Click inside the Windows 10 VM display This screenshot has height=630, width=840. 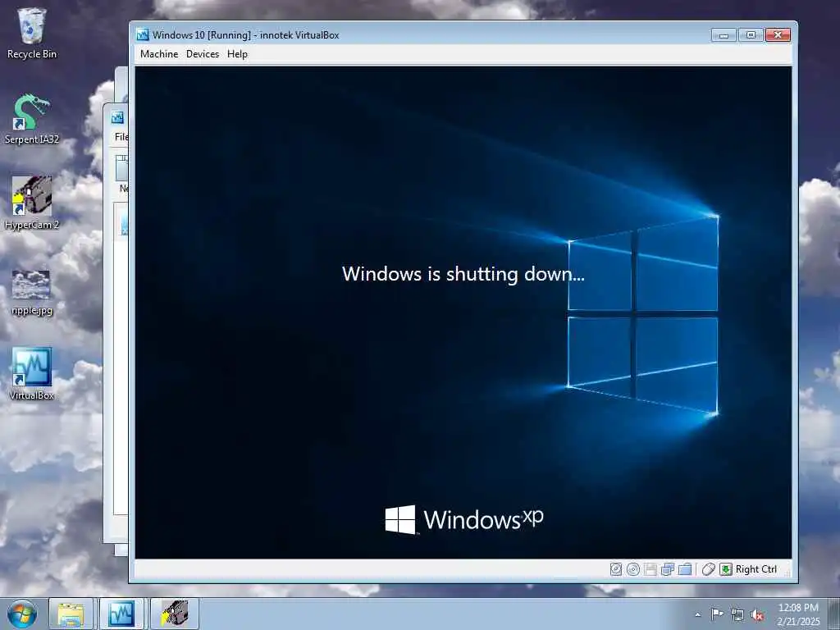463,313
